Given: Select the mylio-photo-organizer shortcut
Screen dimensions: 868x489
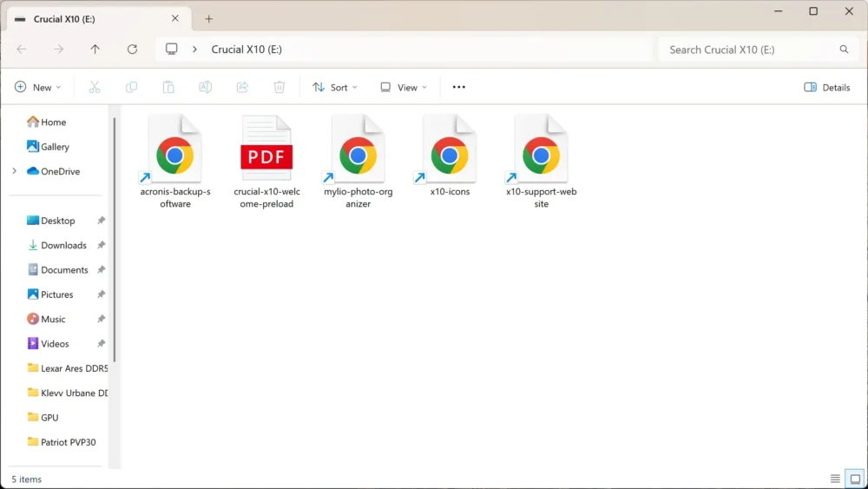Looking at the screenshot, I should (x=358, y=161).
